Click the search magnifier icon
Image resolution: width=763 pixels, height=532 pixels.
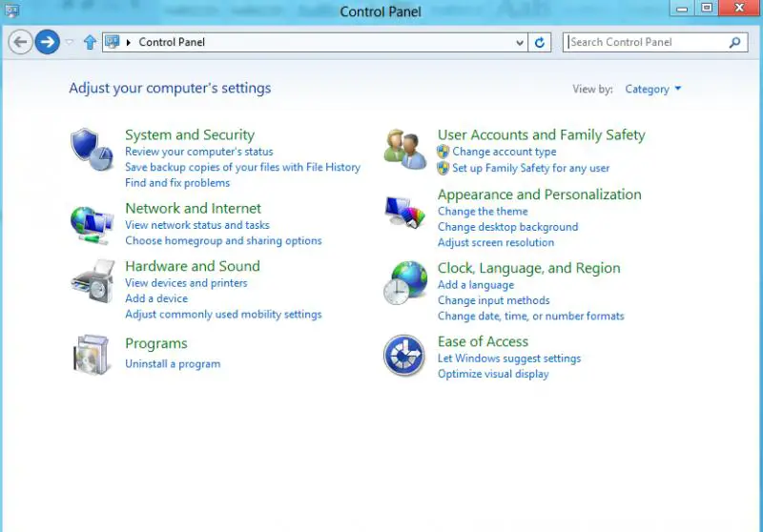pyautogui.click(x=734, y=42)
